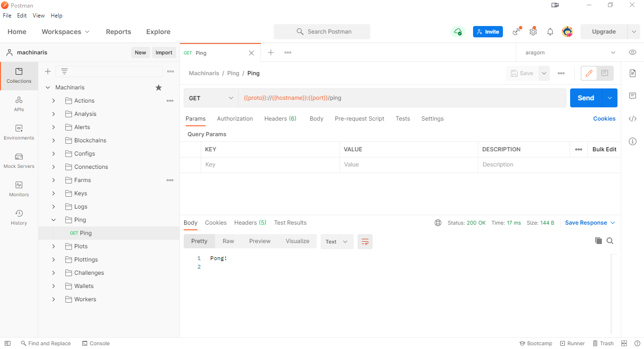Open the notifications bell

click(550, 32)
